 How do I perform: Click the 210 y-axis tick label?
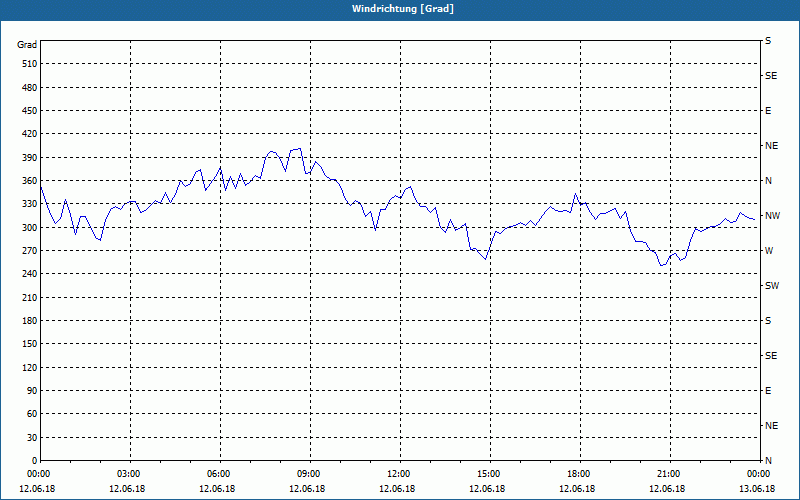[x=30, y=297]
